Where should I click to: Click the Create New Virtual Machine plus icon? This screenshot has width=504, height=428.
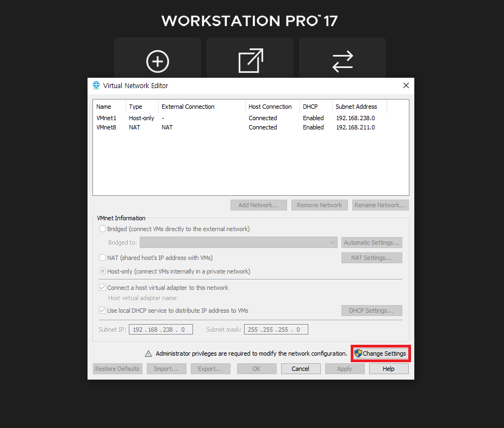pos(158,61)
